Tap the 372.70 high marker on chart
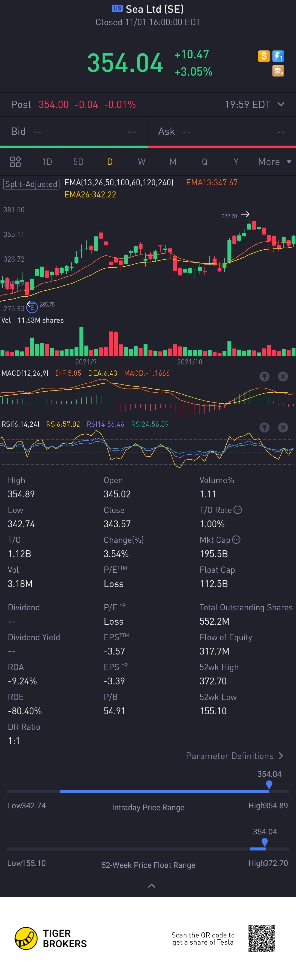The width and height of the screenshot is (296, 980). click(x=229, y=216)
